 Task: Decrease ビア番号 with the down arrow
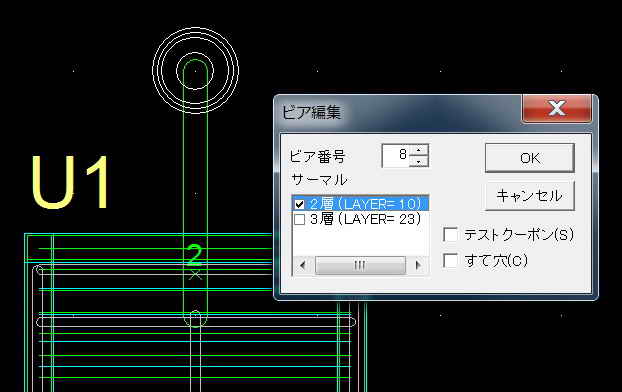419,161
